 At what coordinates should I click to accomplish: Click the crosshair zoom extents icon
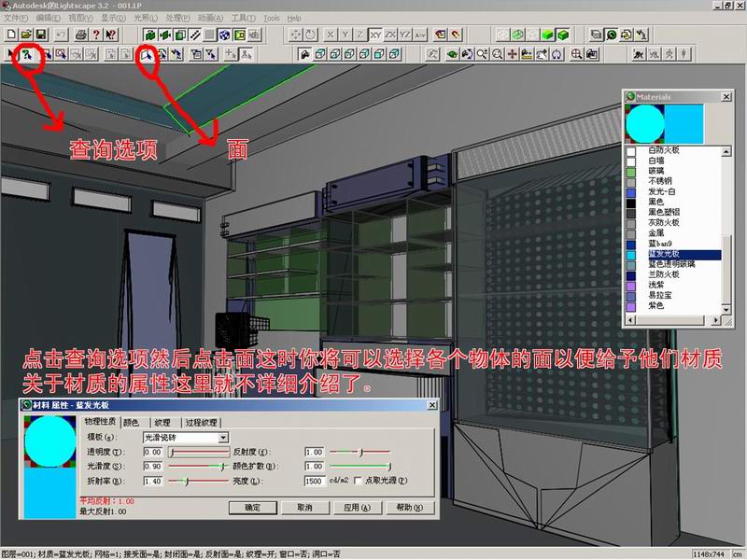coord(577,54)
